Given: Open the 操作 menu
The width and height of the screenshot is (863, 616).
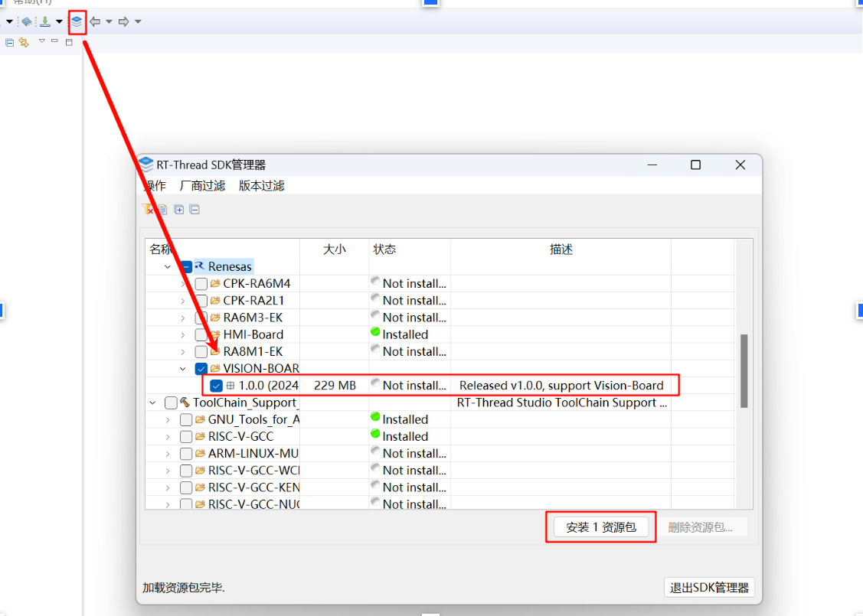Looking at the screenshot, I should 155,186.
